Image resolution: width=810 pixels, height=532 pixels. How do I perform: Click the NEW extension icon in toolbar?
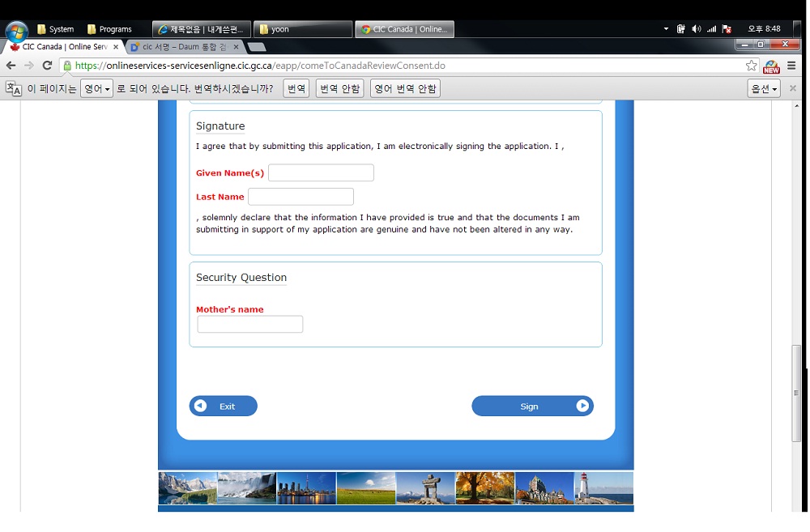(771, 66)
